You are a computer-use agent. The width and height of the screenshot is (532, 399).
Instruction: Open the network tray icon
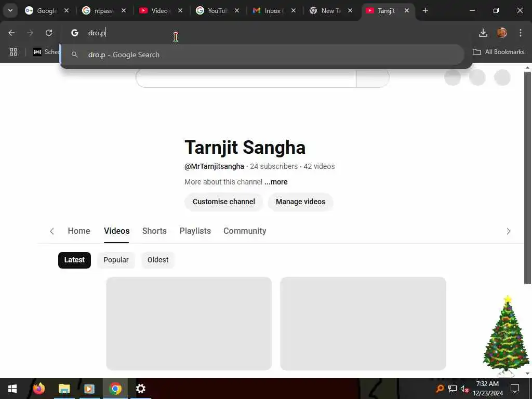pos(453,389)
